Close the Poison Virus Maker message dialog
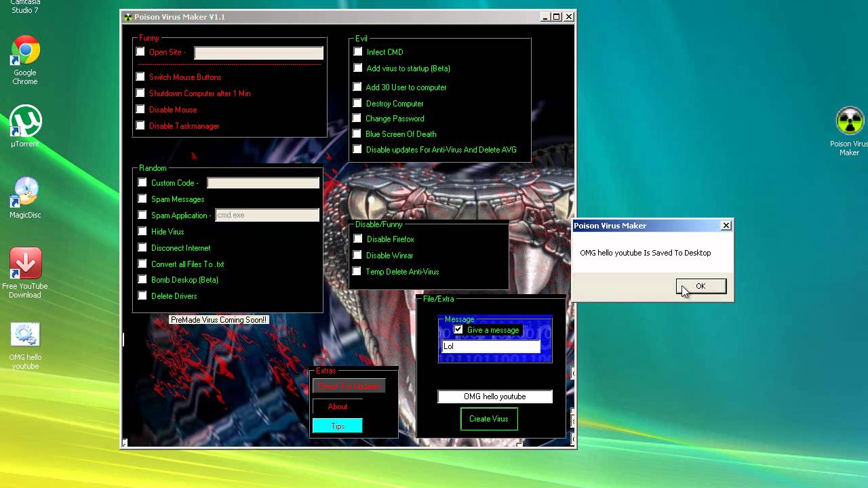The height and width of the screenshot is (488, 868). [726, 226]
